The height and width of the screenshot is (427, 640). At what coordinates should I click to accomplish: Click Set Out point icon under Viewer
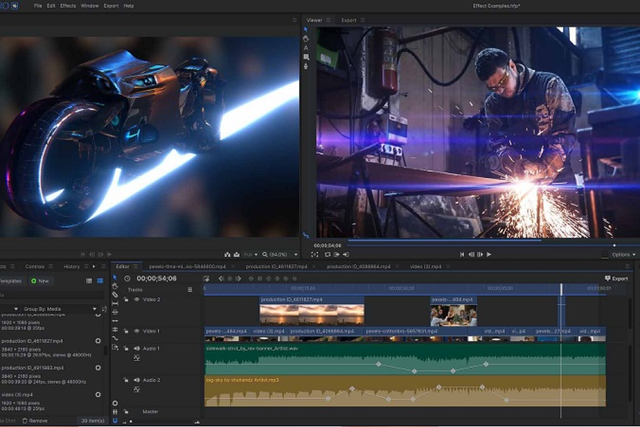345,254
